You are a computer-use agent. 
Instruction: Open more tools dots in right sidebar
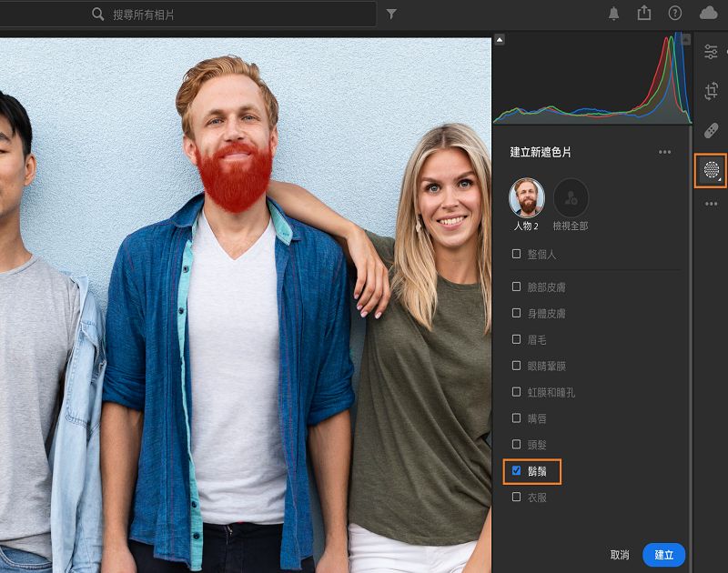[711, 204]
